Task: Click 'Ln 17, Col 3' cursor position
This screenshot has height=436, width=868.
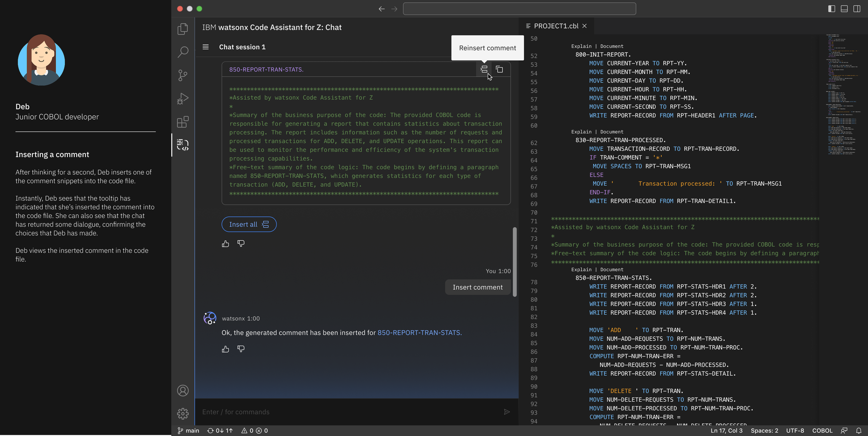Action: click(726, 430)
